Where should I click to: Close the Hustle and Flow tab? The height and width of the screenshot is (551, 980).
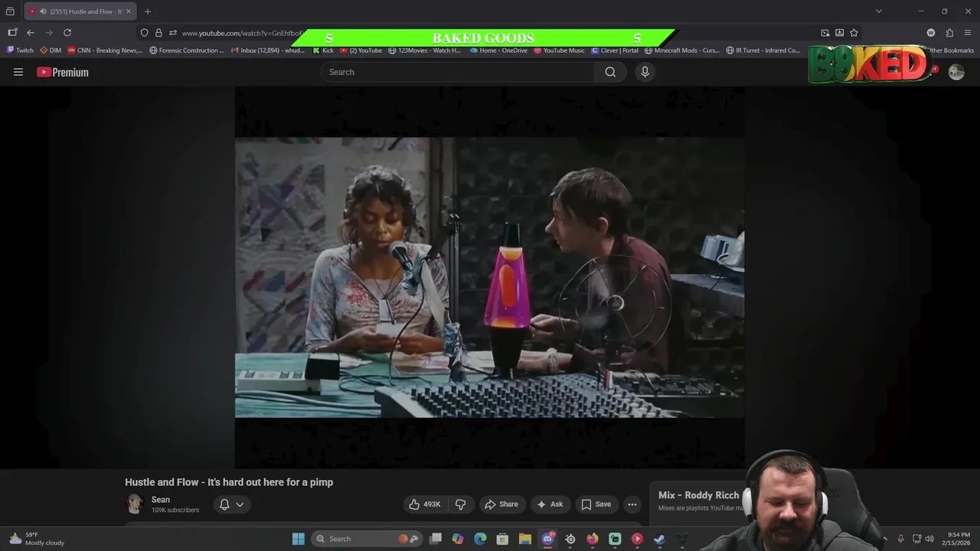point(129,11)
